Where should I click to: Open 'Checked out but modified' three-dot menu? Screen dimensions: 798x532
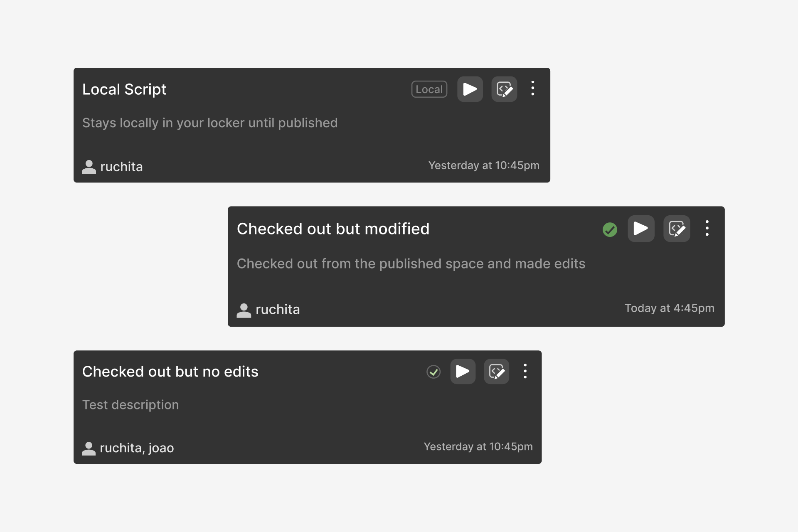707,228
